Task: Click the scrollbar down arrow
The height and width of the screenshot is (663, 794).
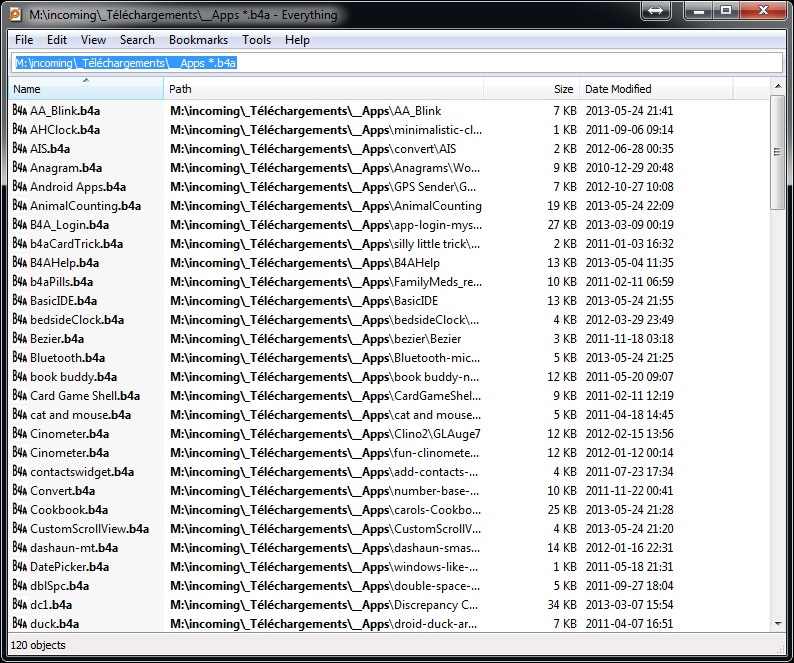Action: click(778, 623)
